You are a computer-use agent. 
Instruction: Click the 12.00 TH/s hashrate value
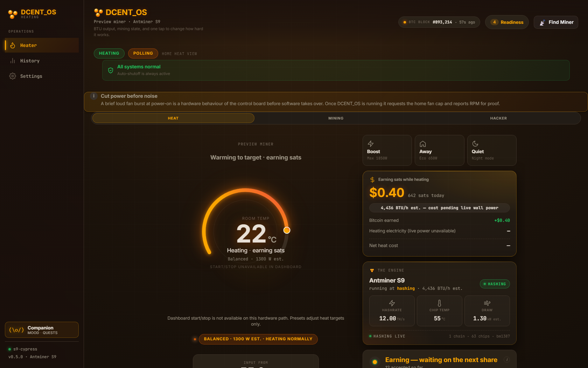[x=392, y=319]
